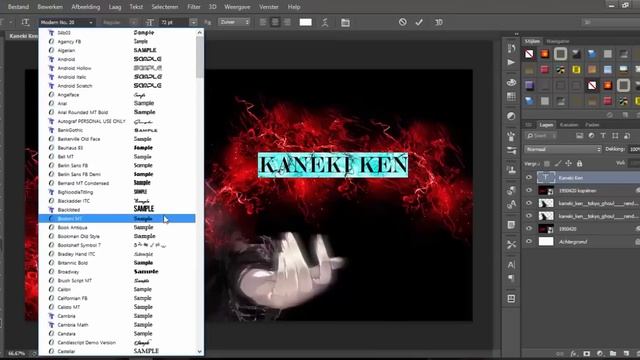Viewport: 640px width, 360px height.
Task: Open the Actions play-arrow panel icon
Action: pyautogui.click(x=511, y=62)
